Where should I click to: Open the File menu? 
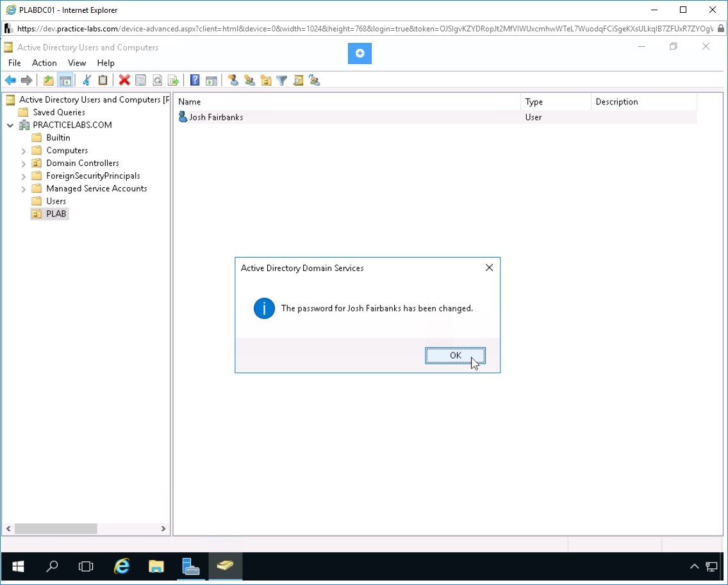[14, 63]
